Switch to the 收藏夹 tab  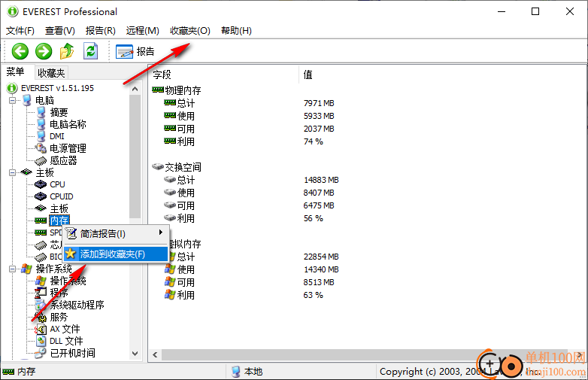pyautogui.click(x=51, y=73)
